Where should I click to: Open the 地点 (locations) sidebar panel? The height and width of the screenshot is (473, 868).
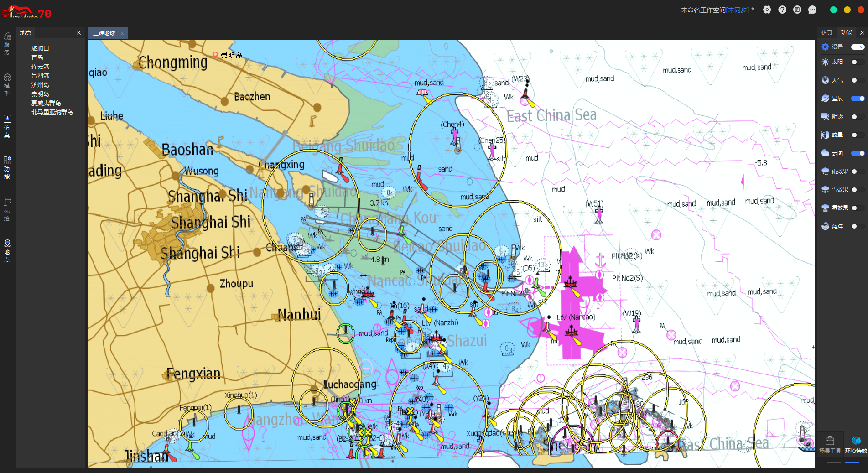pos(7,251)
